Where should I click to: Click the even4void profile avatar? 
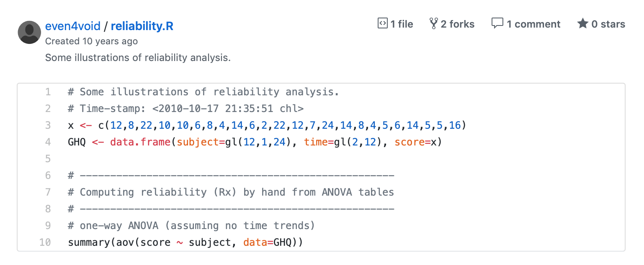coord(29,32)
